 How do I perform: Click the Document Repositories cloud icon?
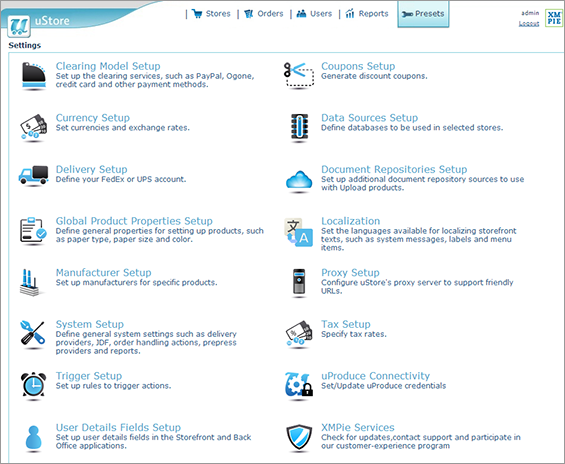299,181
